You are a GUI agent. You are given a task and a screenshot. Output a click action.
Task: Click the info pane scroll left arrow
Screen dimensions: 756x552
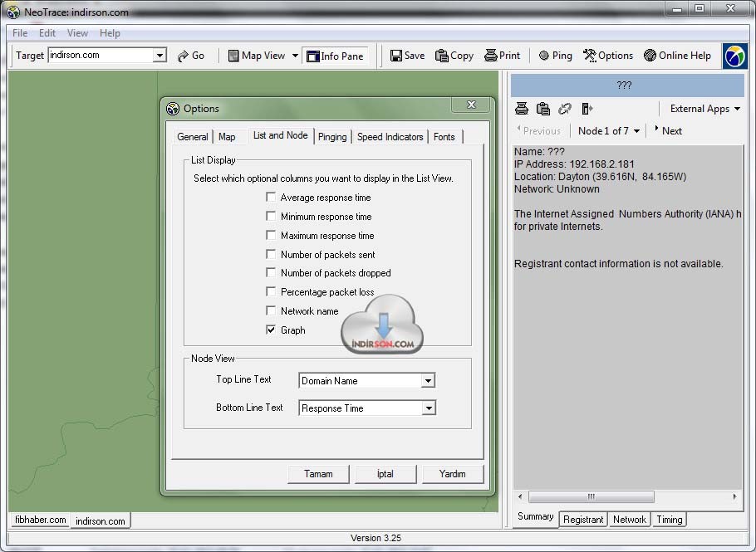pos(520,496)
